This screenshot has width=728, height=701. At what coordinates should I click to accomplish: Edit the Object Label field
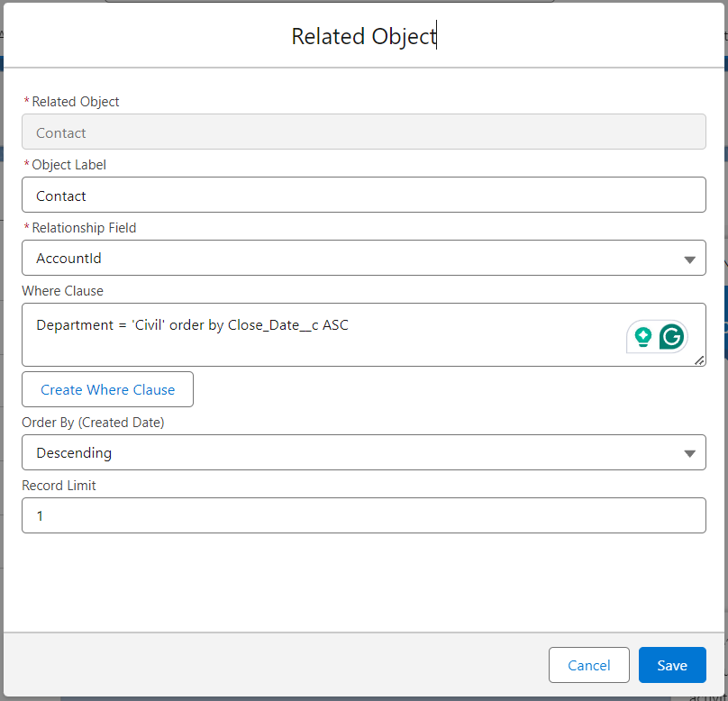click(364, 195)
